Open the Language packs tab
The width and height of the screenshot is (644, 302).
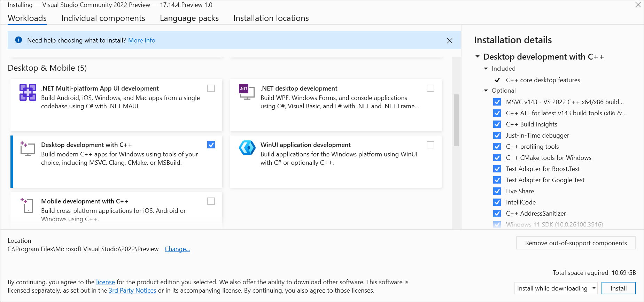click(x=189, y=18)
